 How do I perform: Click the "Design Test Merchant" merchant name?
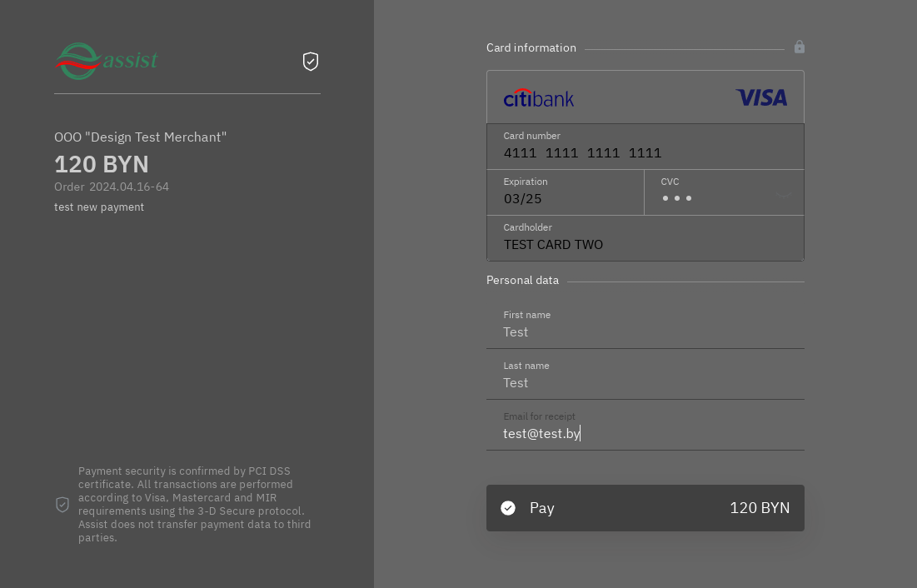coord(140,137)
